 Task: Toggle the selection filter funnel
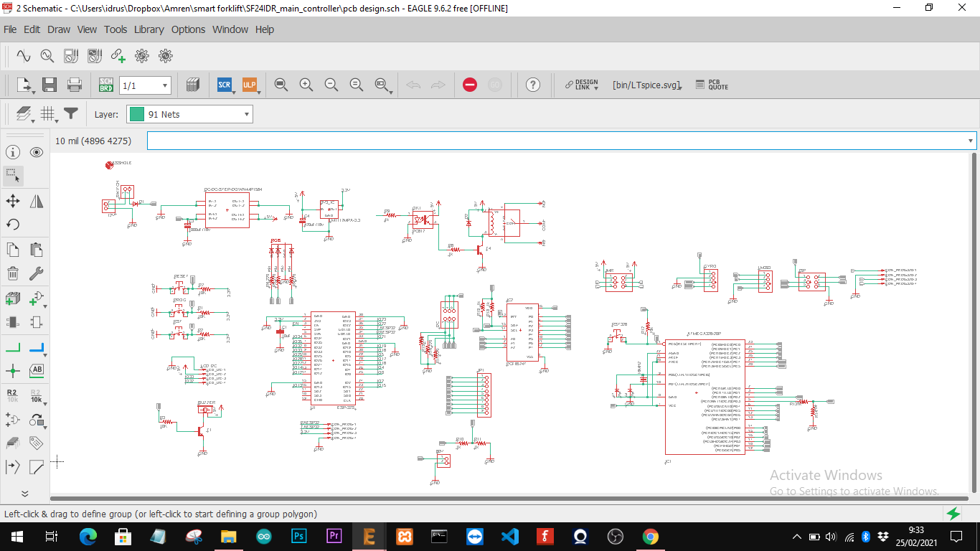70,113
